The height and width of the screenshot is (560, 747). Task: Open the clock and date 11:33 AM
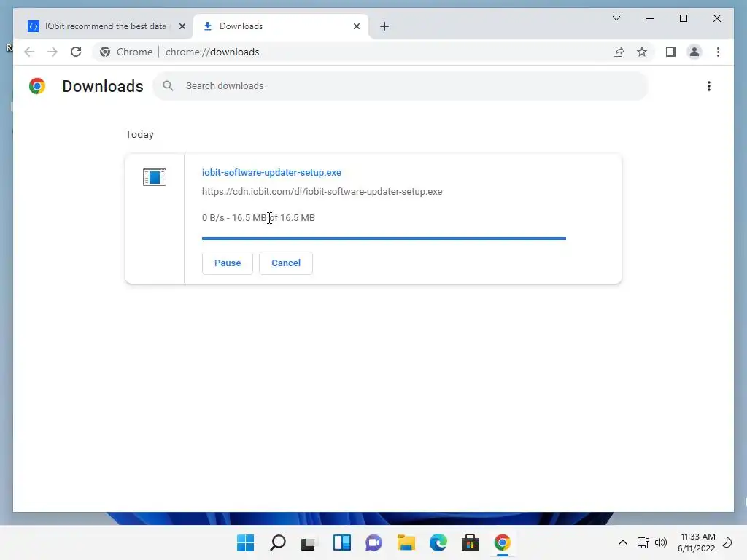697,542
